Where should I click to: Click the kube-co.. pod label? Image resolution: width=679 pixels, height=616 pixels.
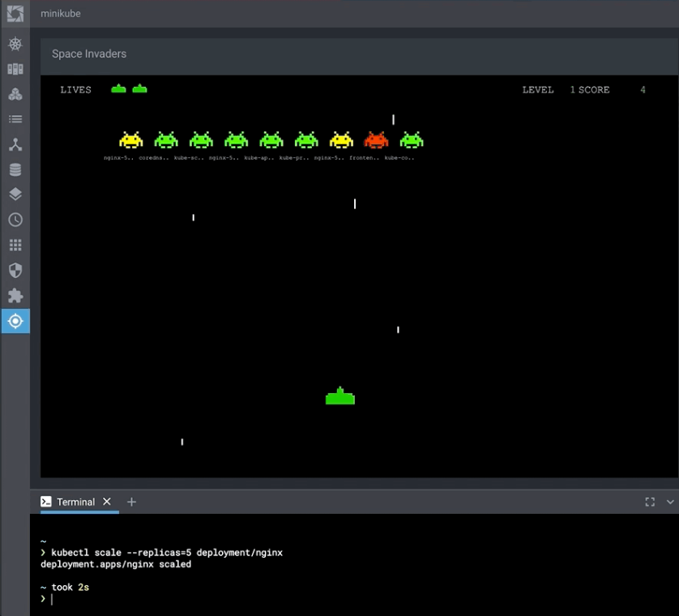tap(399, 158)
